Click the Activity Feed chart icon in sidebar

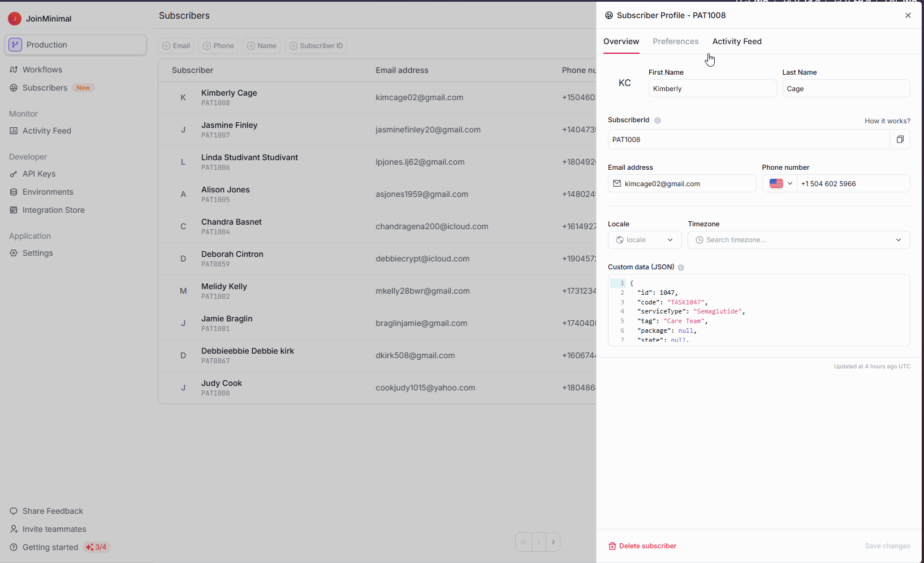click(14, 131)
